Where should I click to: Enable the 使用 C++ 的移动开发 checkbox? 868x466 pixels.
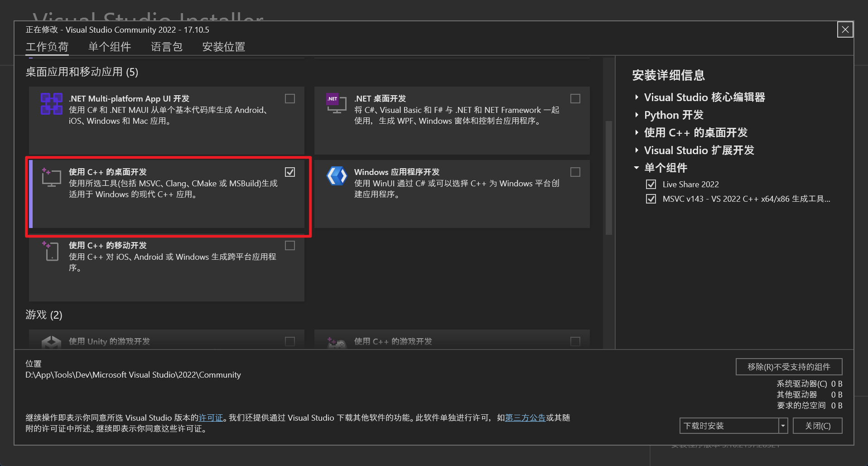coord(290,246)
